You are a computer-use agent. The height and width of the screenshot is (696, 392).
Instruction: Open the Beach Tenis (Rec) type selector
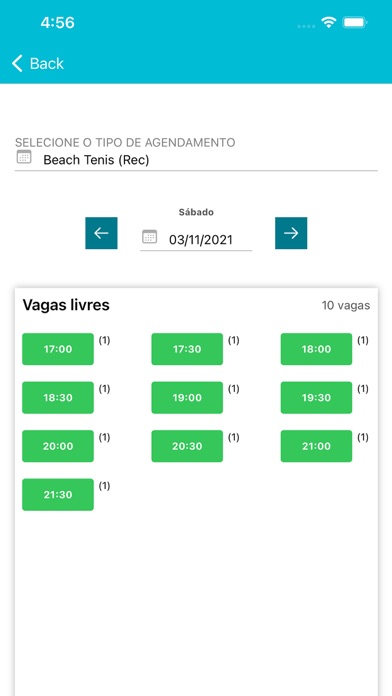(196, 160)
